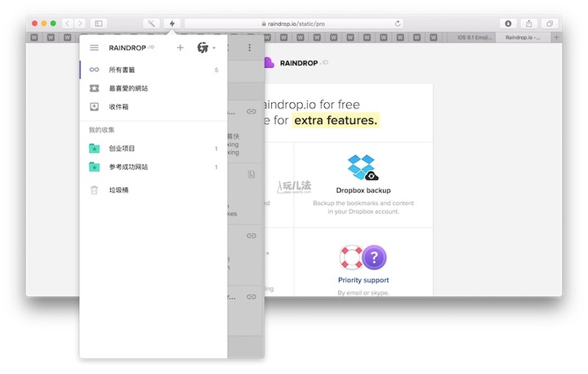This screenshot has height=374, width=588.
Task: Switch to the iOS 9.1 Emoji tab
Action: tap(474, 37)
